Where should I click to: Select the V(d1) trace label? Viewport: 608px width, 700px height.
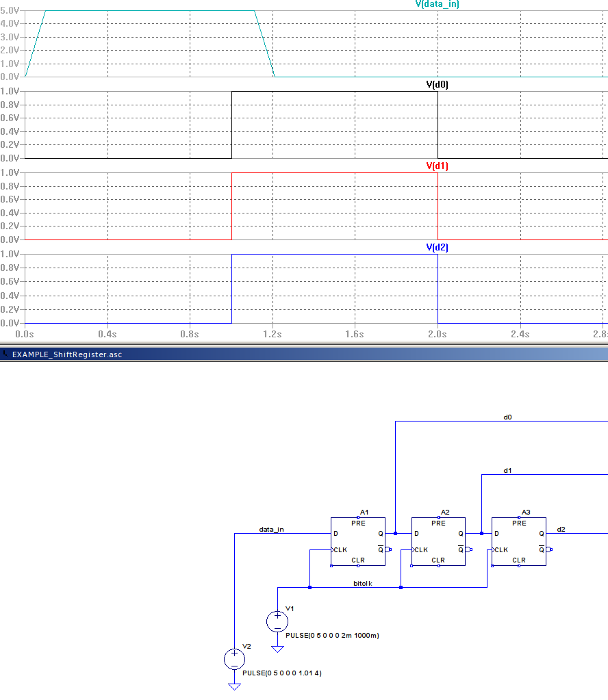click(436, 166)
